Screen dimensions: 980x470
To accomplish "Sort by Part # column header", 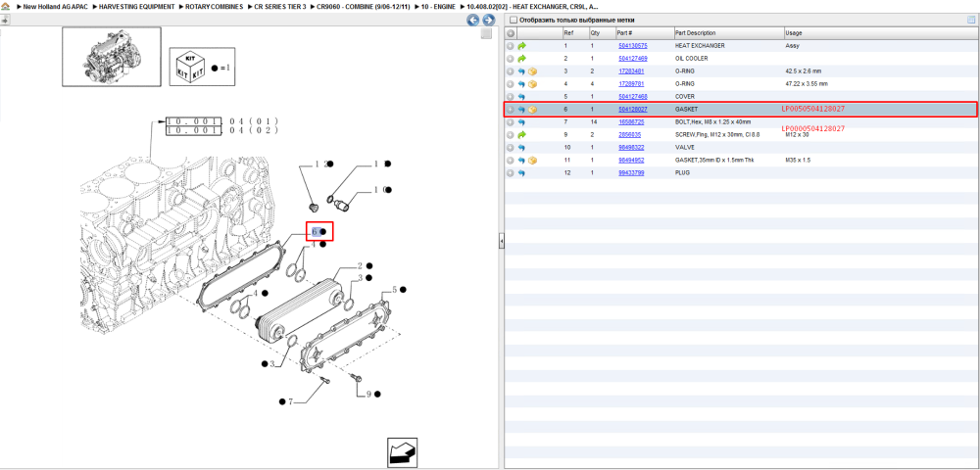I will point(625,33).
